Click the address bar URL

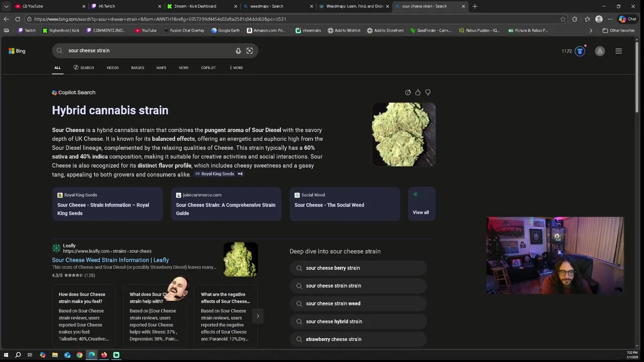(x=160, y=19)
